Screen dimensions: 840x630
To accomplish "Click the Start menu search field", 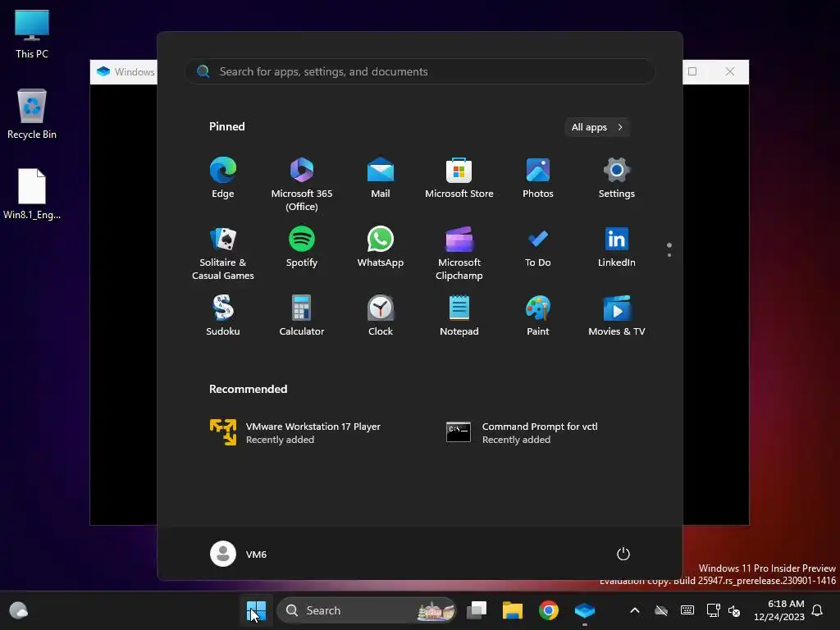I will [x=420, y=71].
